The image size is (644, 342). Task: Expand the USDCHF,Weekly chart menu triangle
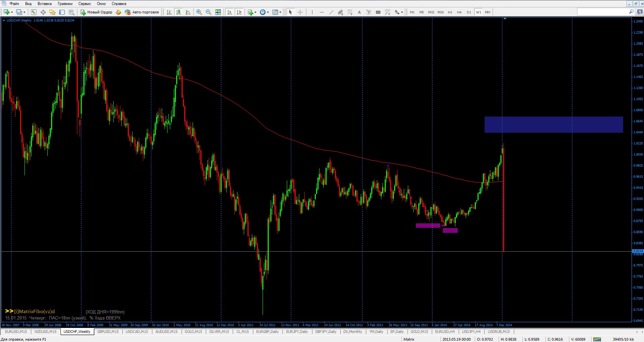[x=4, y=20]
